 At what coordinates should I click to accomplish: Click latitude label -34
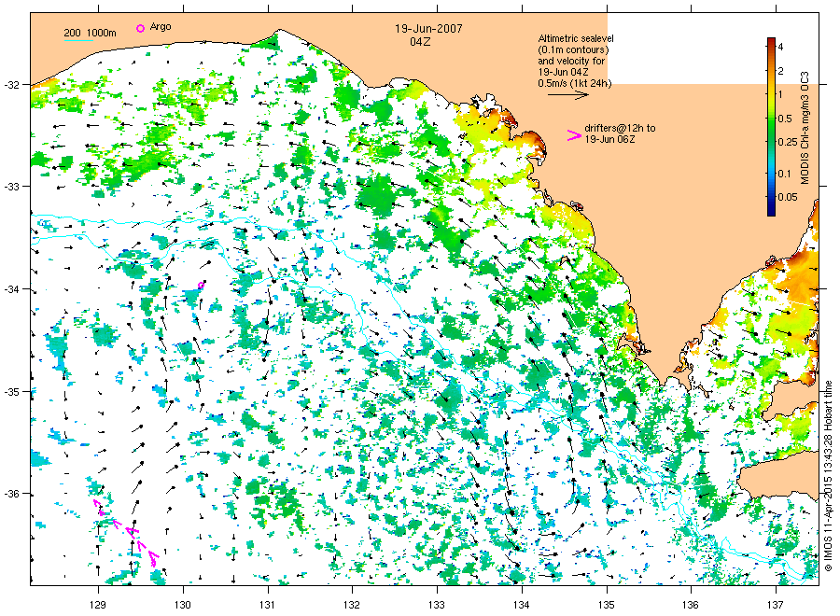[11, 289]
